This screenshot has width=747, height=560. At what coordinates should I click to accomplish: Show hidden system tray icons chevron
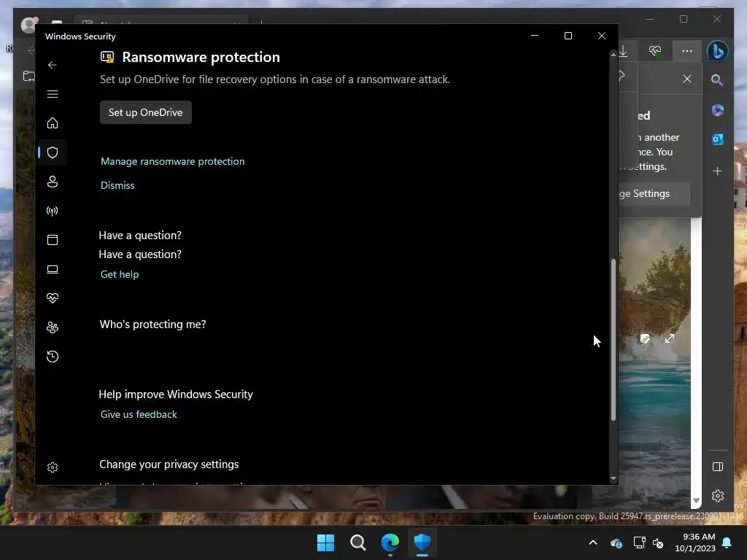592,542
